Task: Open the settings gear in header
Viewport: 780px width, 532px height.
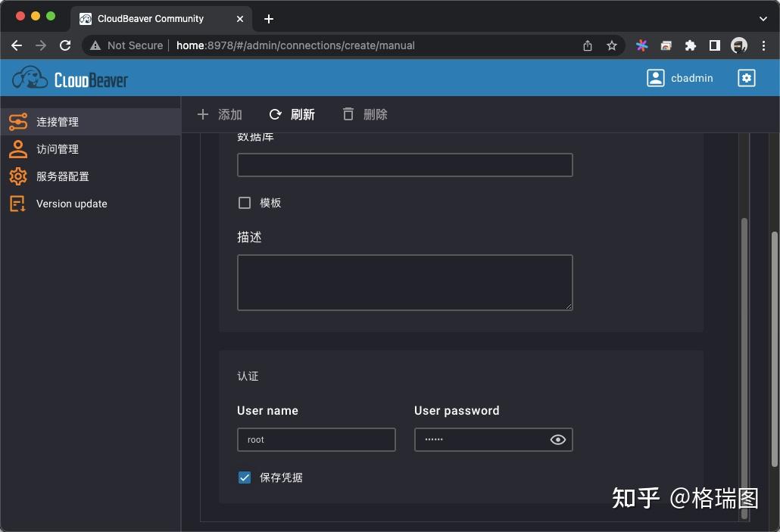Action: (746, 78)
